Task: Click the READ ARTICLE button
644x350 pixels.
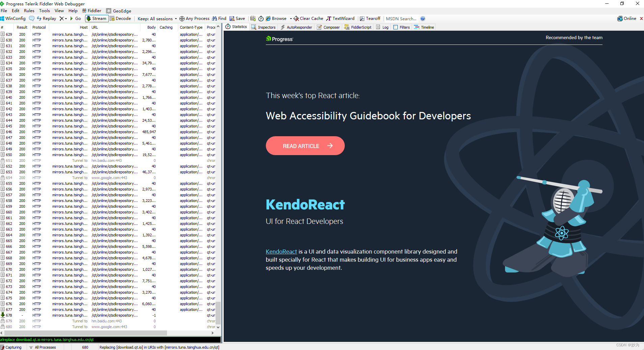Action: click(x=305, y=146)
